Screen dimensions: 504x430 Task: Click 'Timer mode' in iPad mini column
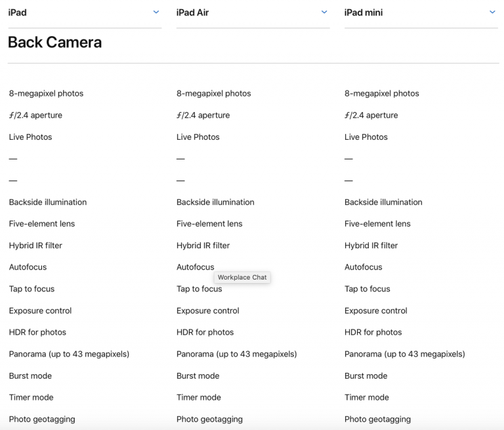366,397
